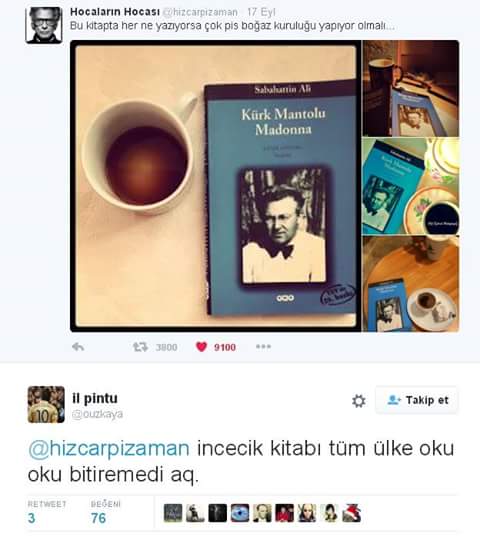The width and height of the screenshot is (480, 543).
Task: Open the bottom-right Turkish coffee photo thumbnail
Action: (411, 284)
